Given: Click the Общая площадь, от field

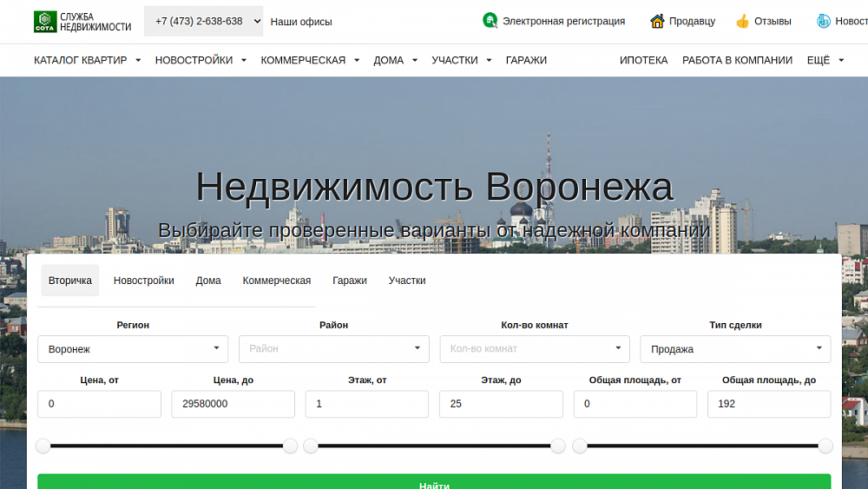Looking at the screenshot, I should [635, 404].
